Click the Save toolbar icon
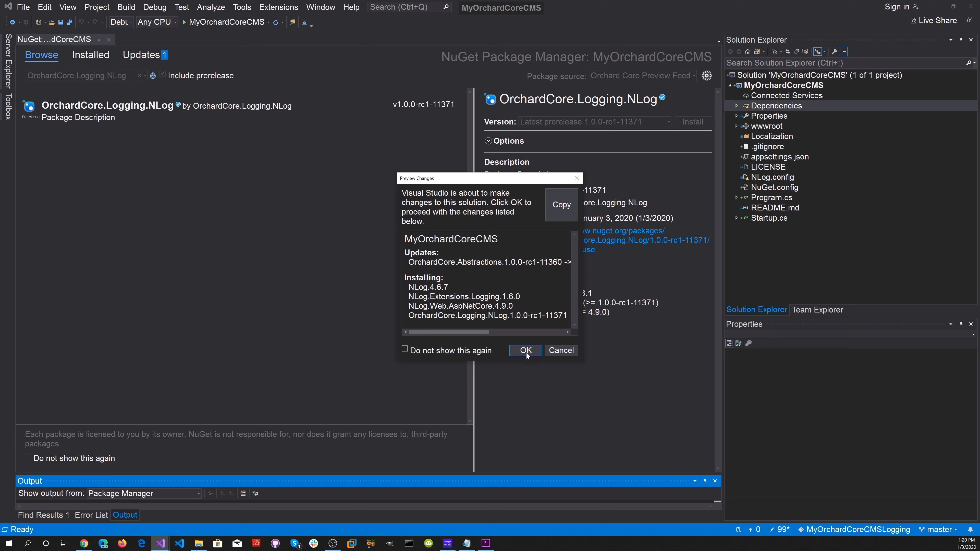Screen dimensions: 980x551 coord(60,22)
